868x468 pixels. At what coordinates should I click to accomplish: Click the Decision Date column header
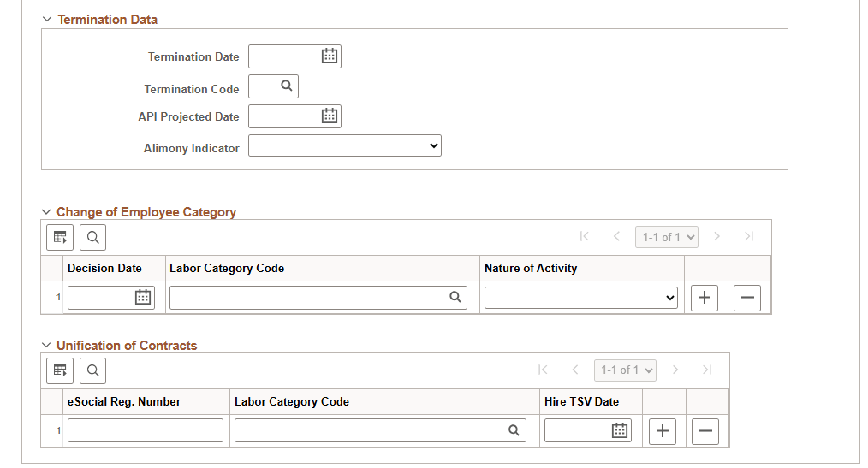tap(104, 269)
